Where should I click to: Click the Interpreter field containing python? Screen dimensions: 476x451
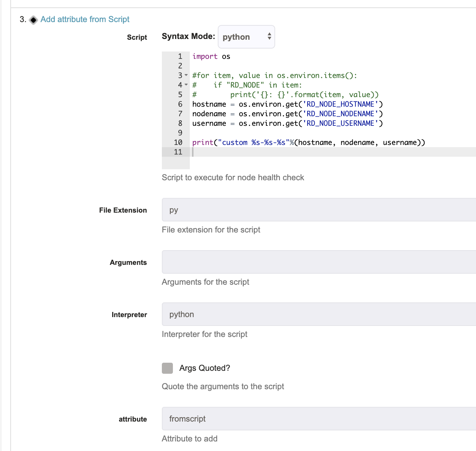pos(319,314)
